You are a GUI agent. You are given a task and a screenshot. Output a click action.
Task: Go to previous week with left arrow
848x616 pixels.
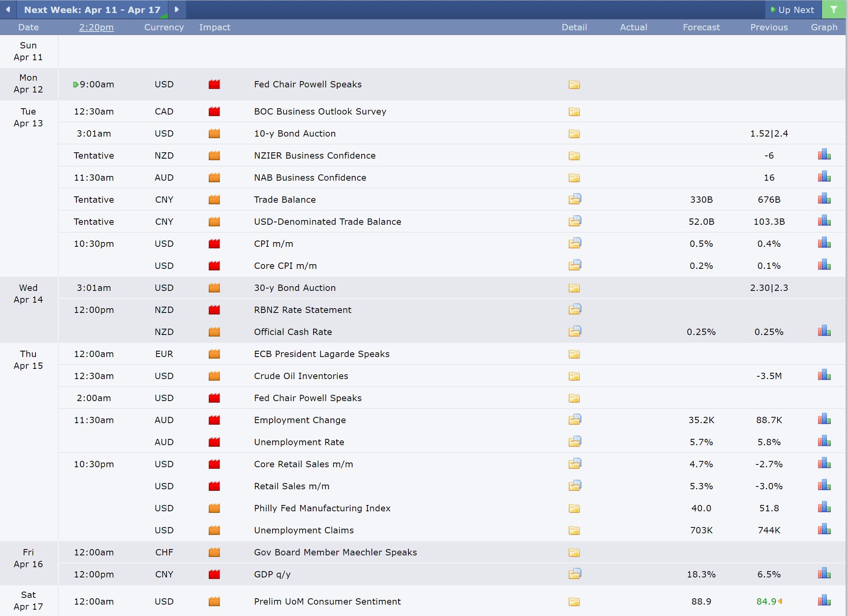pos(8,9)
